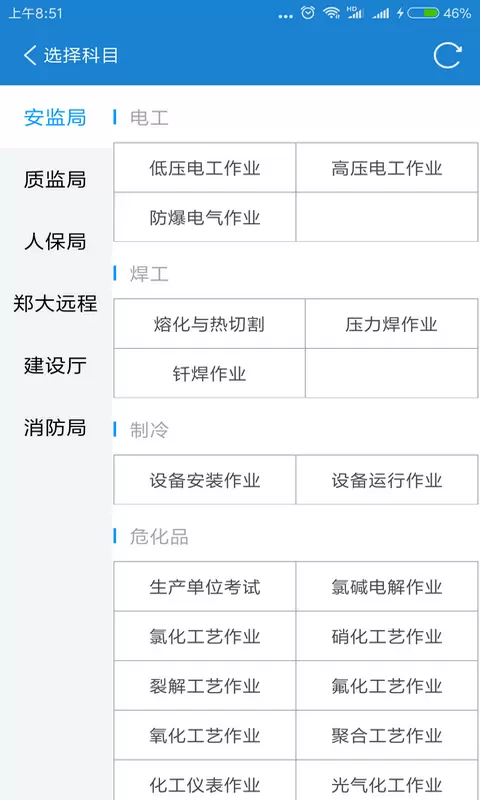Switch to the 质监局 sidebar tab
The image size is (480, 800).
click(55, 180)
